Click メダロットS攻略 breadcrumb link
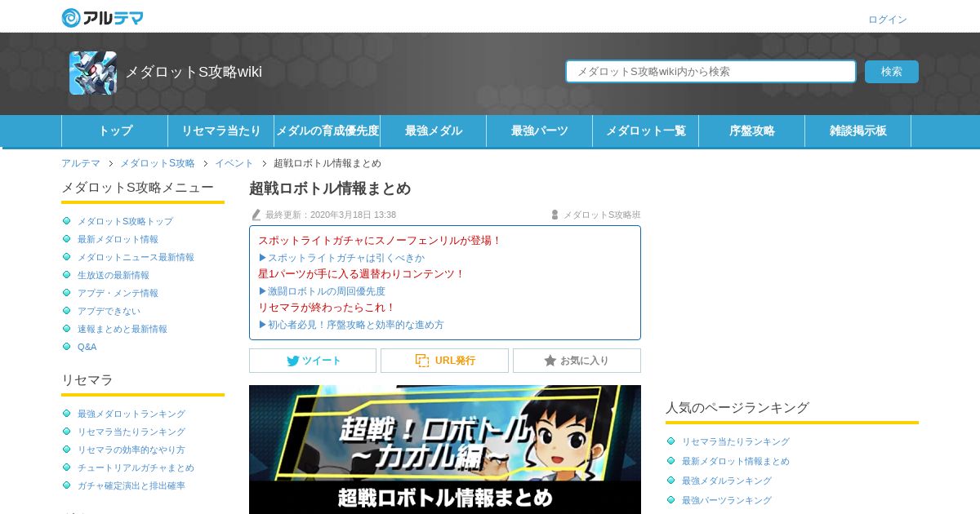 click(x=158, y=163)
